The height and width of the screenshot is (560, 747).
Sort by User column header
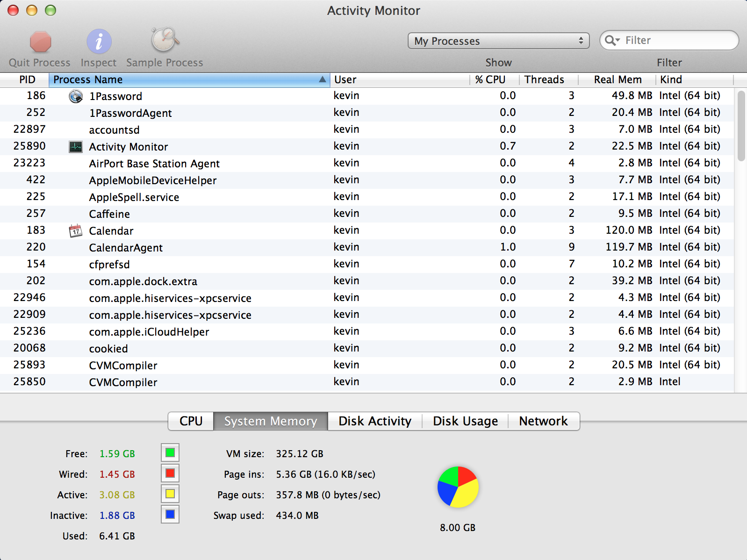[400, 79]
